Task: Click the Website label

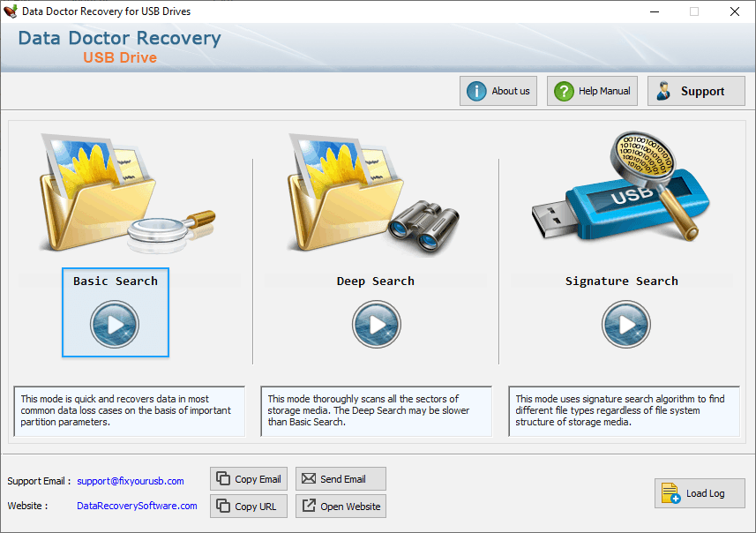Action: (27, 506)
